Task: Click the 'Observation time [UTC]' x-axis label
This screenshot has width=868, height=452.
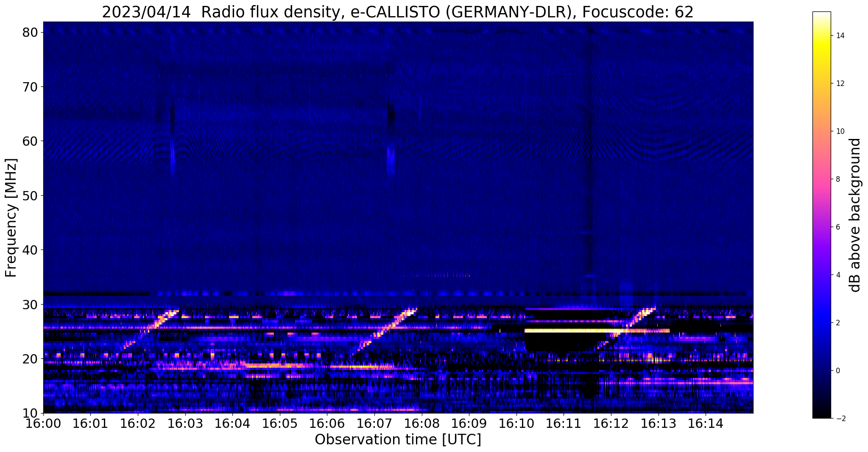Action: pyautogui.click(x=398, y=440)
